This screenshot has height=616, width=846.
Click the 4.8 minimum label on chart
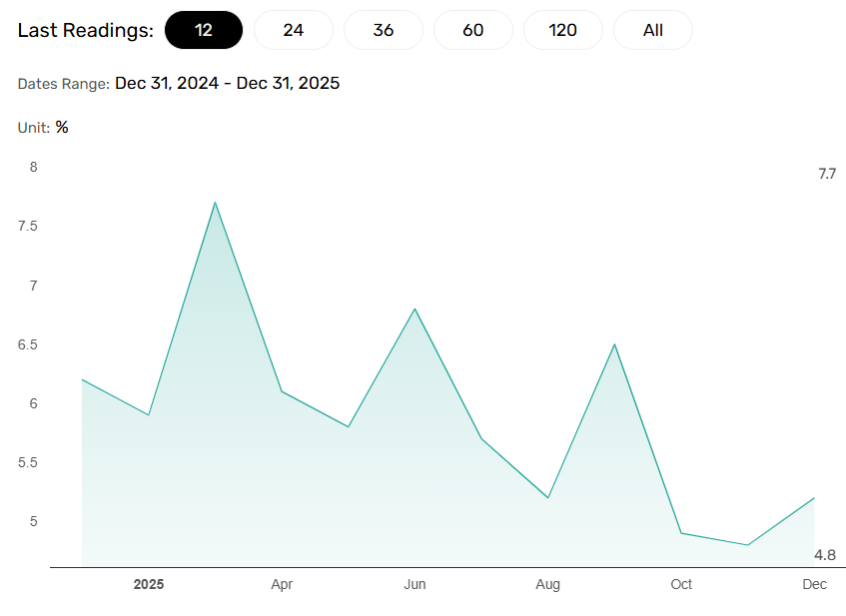[x=825, y=555]
